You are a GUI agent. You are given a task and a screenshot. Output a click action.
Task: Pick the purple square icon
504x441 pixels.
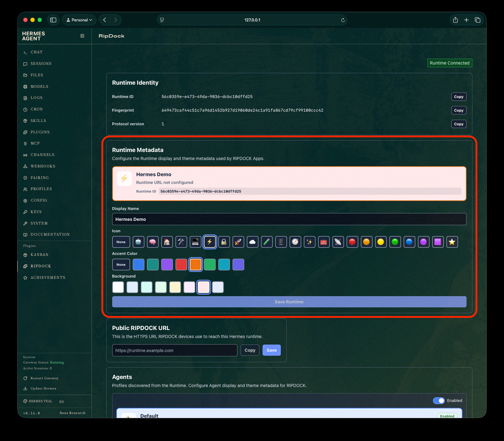click(438, 242)
